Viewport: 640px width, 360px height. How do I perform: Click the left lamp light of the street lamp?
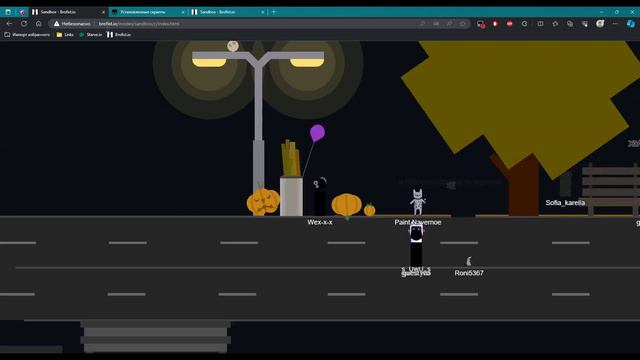tap(209, 62)
